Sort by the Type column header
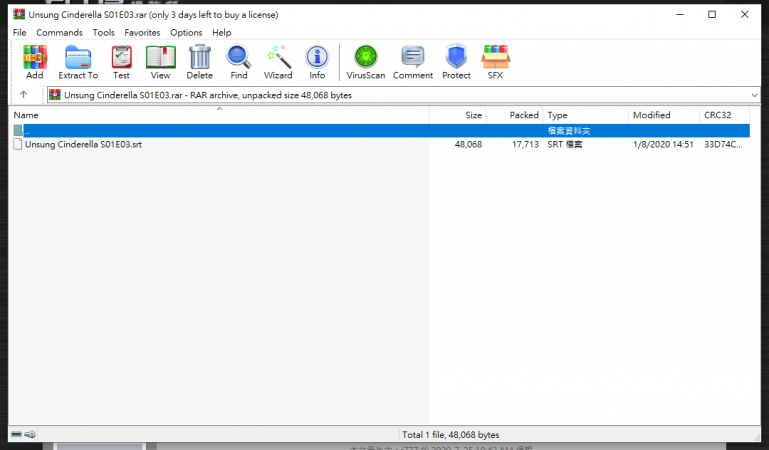Image resolution: width=769 pixels, height=450 pixels. click(x=586, y=115)
